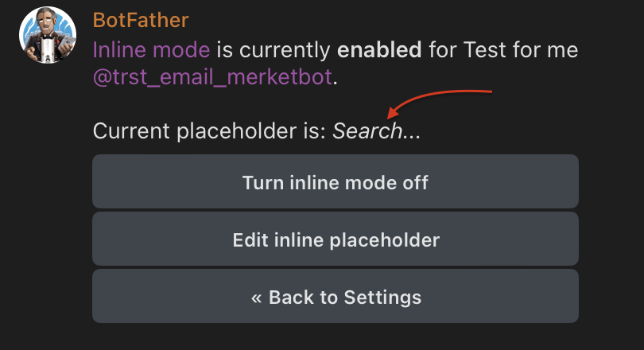This screenshot has height=350, width=644.
Task: Click the Test for me bot name
Action: [x=502, y=50]
